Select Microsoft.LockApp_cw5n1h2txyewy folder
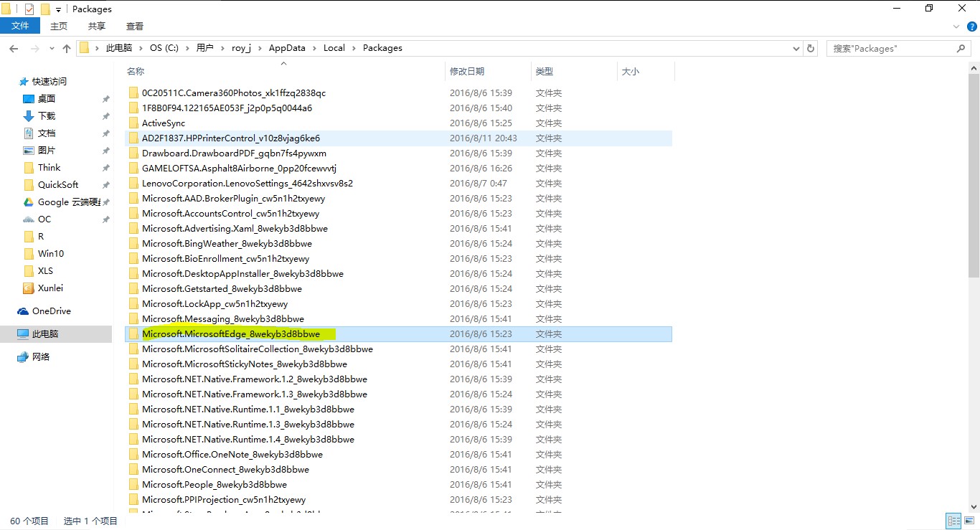 click(399, 303)
